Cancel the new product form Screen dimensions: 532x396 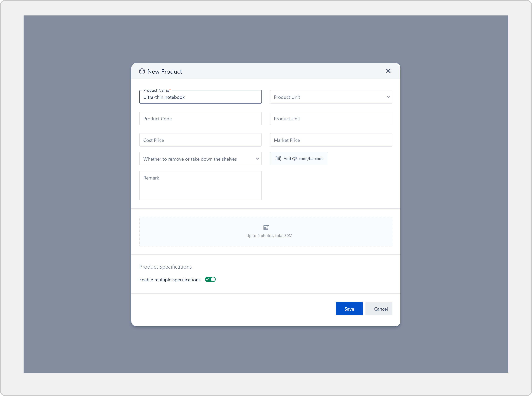click(379, 309)
